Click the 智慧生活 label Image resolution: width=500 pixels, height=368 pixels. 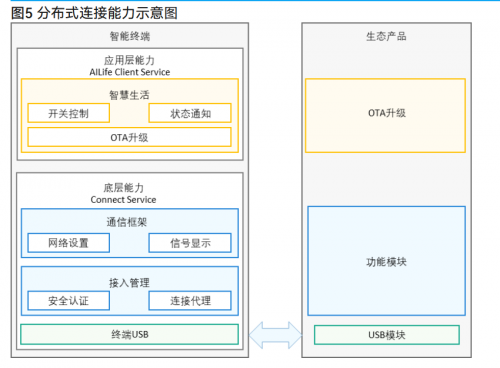pyautogui.click(x=129, y=95)
